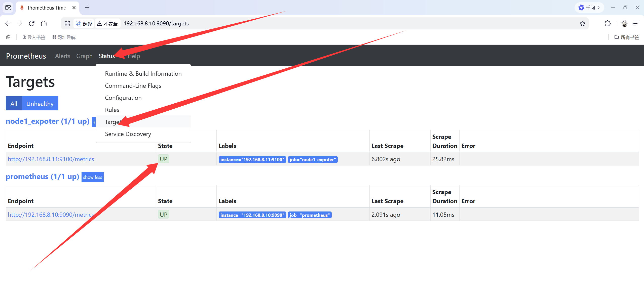
Task: Select the All targets filter
Action: coord(14,103)
